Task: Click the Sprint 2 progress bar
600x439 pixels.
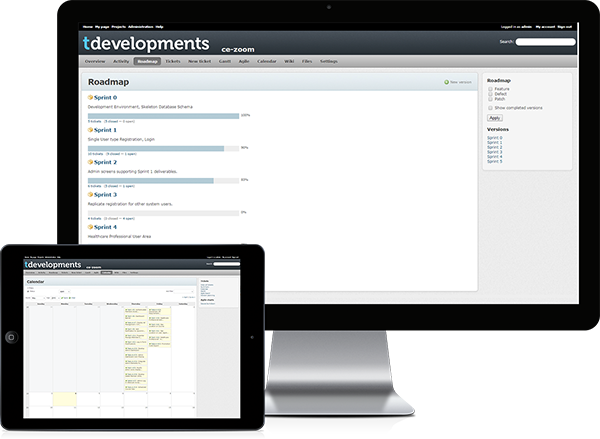Action: (x=163, y=181)
